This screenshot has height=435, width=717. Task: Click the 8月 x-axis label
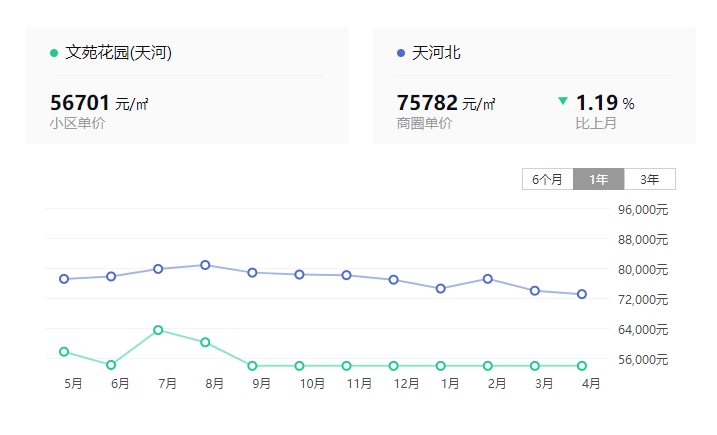point(214,383)
